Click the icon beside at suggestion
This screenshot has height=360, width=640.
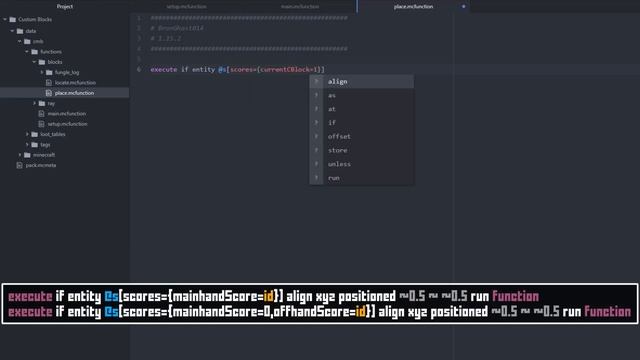coord(316,109)
